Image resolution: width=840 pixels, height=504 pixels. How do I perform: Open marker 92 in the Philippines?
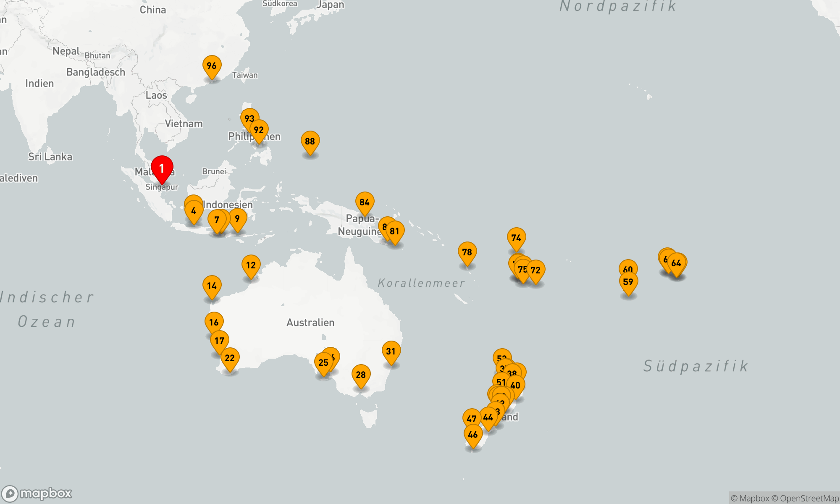(x=259, y=130)
